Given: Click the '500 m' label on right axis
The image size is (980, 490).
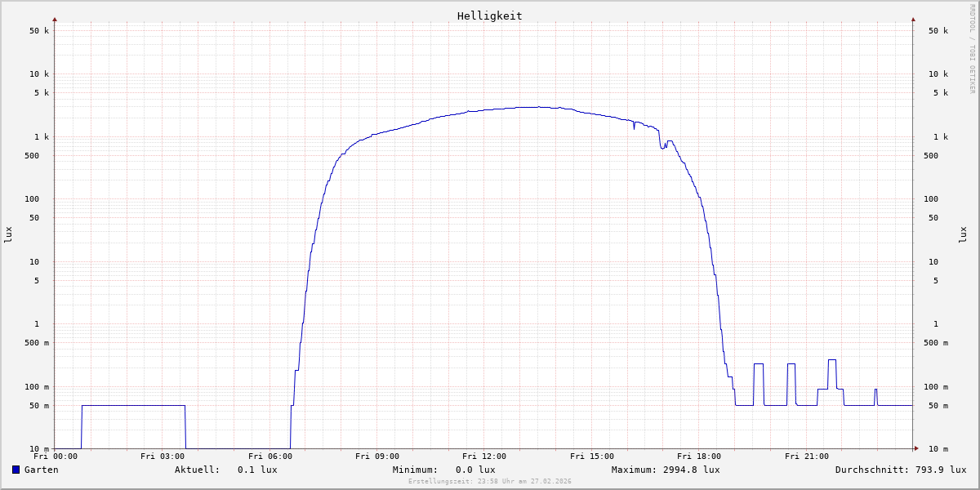Looking at the screenshot, I should pyautogui.click(x=936, y=343).
